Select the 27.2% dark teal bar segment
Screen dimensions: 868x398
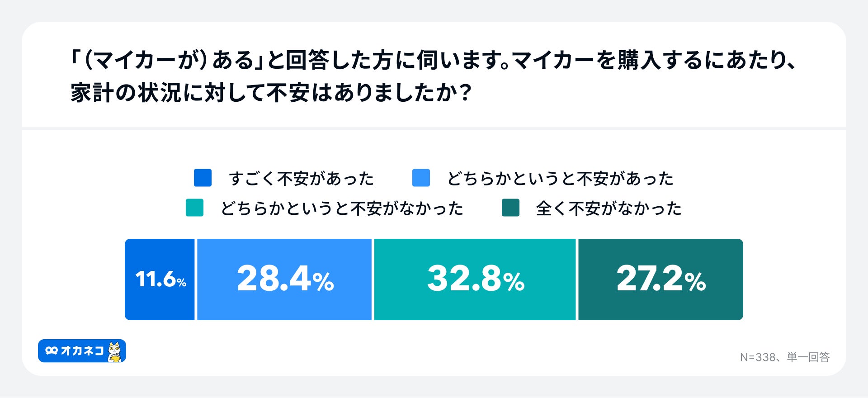click(660, 279)
